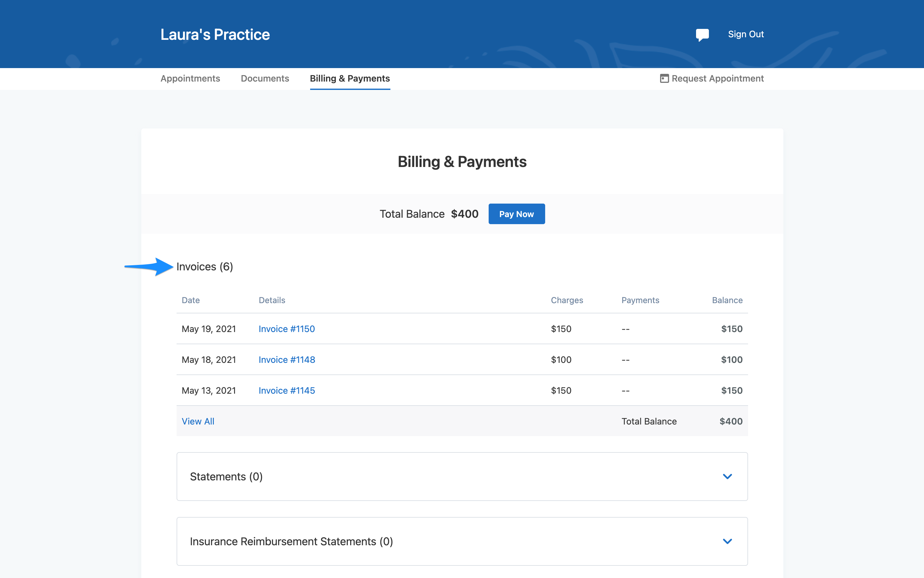Open Invoice #1148
The width and height of the screenshot is (924, 578).
pos(287,359)
